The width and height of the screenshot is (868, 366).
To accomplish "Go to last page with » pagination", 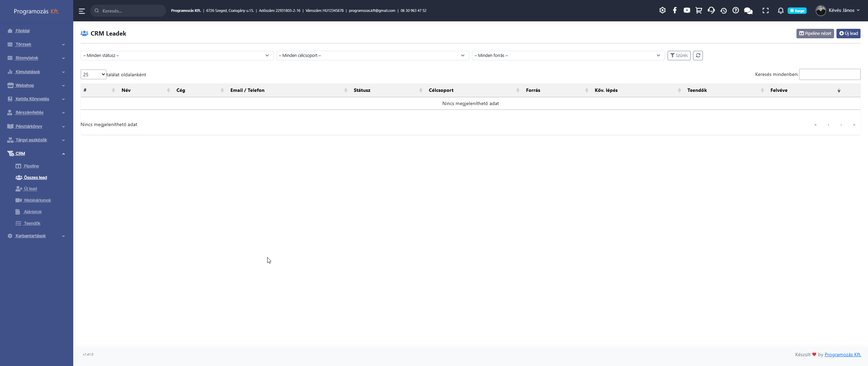I will click(854, 125).
